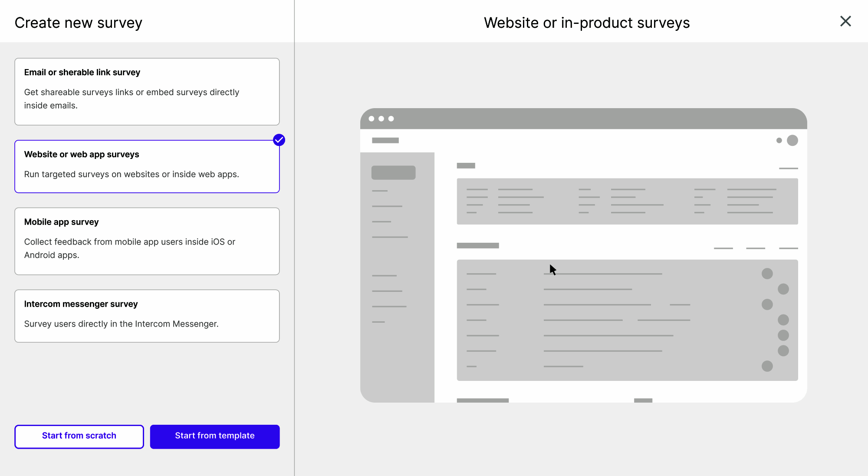868x476 pixels.
Task: Click the highlighted sidebar button in the mockup
Action: tap(393, 172)
